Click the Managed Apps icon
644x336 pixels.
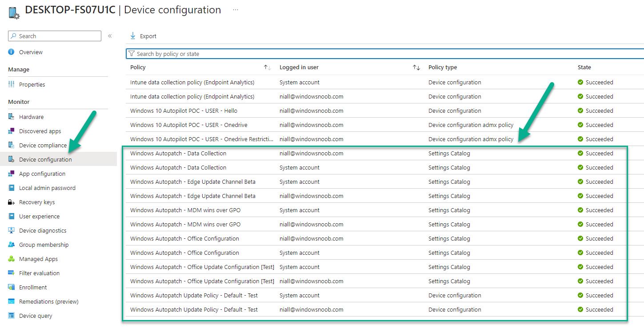click(12, 259)
